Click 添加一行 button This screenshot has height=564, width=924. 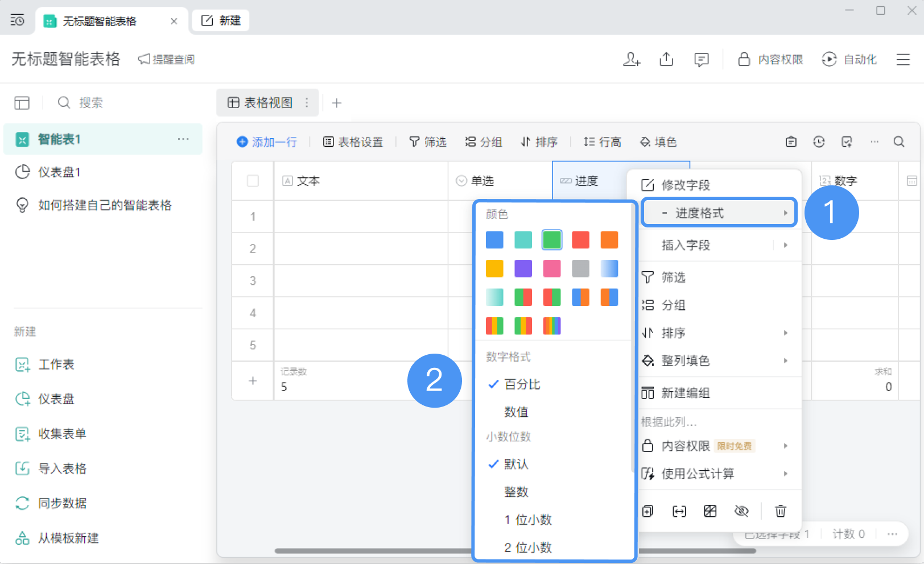[x=267, y=142]
